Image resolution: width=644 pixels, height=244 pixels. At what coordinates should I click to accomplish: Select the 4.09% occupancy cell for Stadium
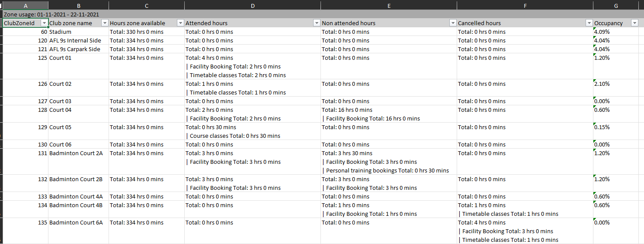coord(615,32)
